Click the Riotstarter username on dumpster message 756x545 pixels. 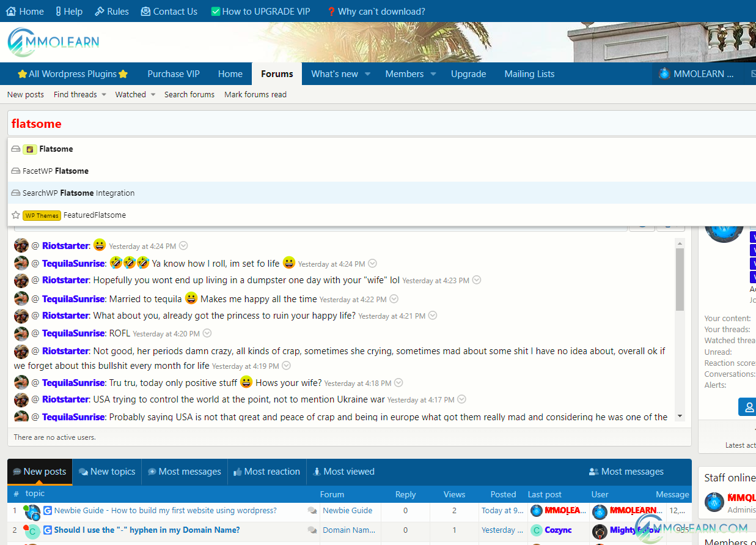[x=65, y=280]
